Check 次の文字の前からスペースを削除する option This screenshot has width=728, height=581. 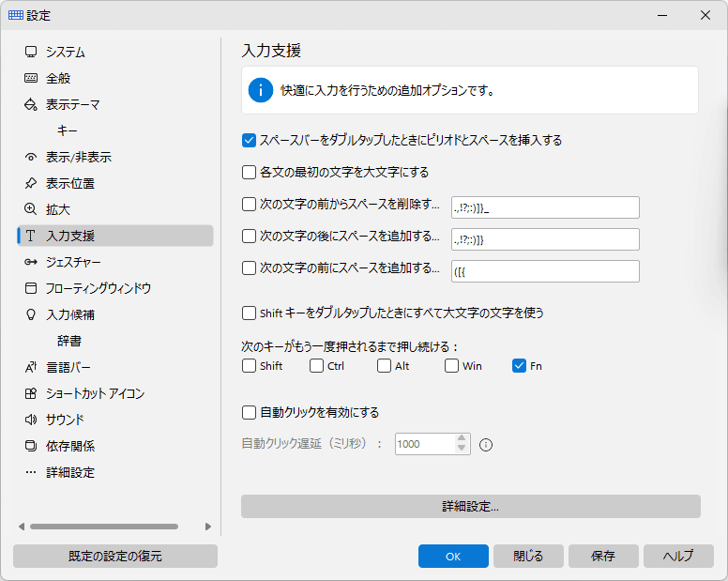tap(249, 205)
